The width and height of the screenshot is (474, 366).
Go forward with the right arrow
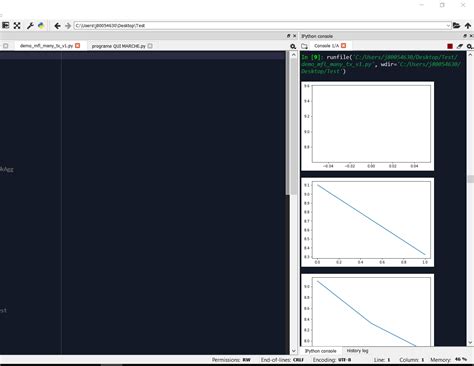coord(68,26)
